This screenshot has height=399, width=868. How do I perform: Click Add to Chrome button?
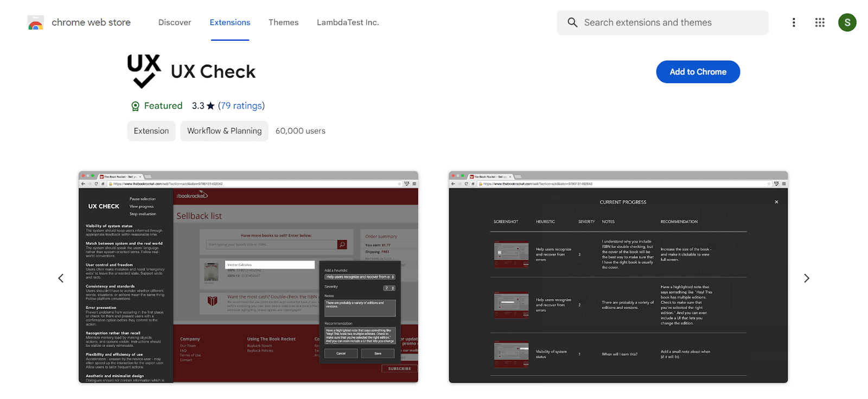(x=698, y=72)
